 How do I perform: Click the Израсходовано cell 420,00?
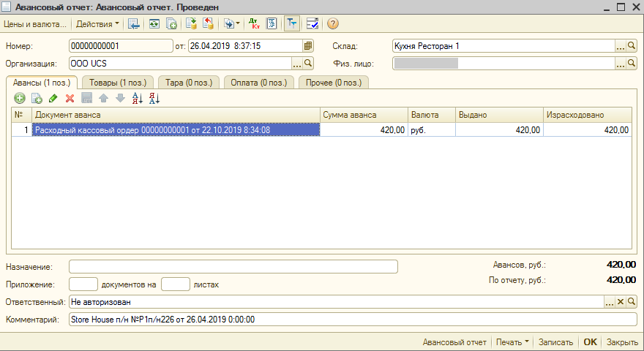(588, 129)
